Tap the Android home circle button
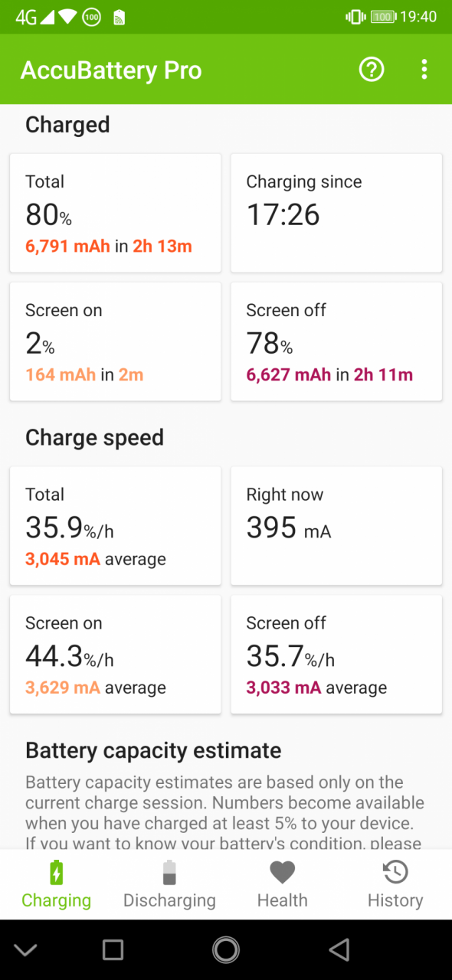Image resolution: width=452 pixels, height=980 pixels. pyautogui.click(x=226, y=950)
